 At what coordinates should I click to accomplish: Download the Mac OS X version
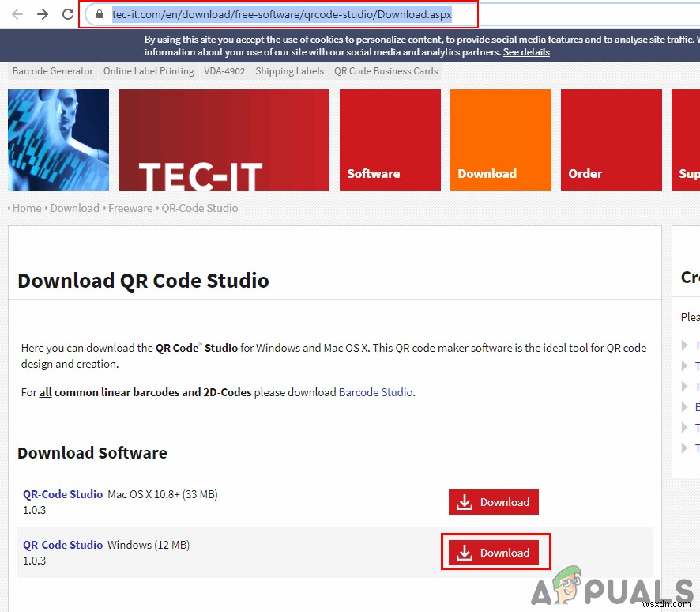click(493, 502)
